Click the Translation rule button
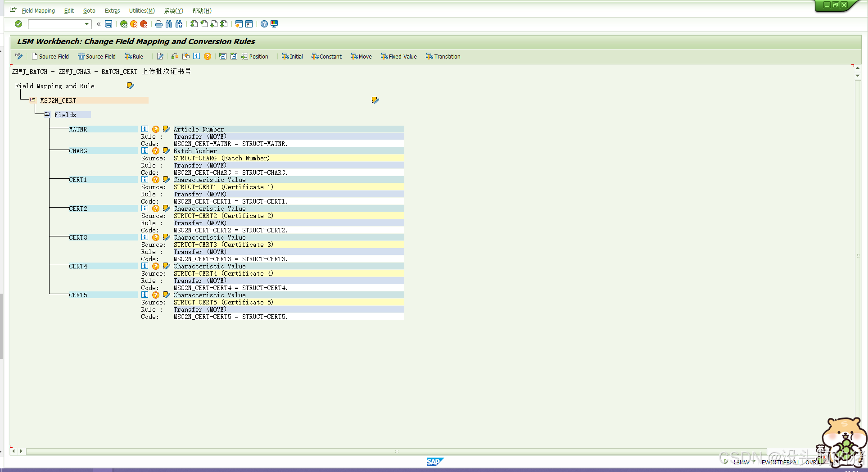This screenshot has height=472, width=868. [443, 56]
